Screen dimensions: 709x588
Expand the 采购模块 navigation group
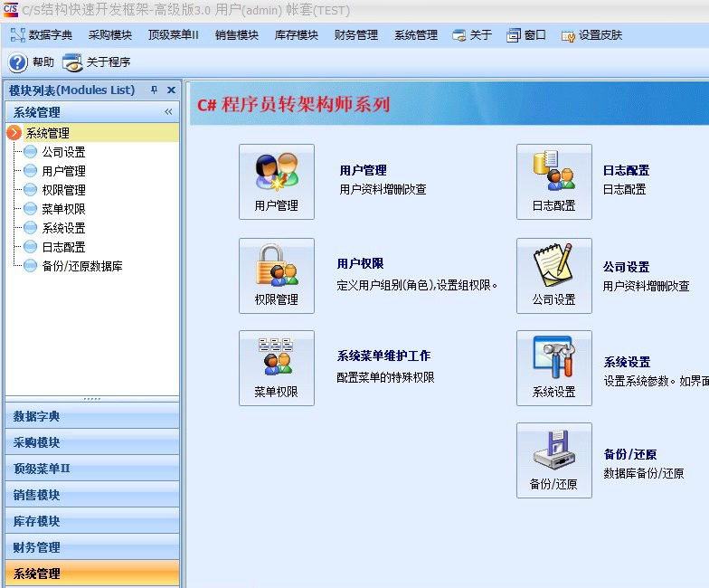point(92,442)
